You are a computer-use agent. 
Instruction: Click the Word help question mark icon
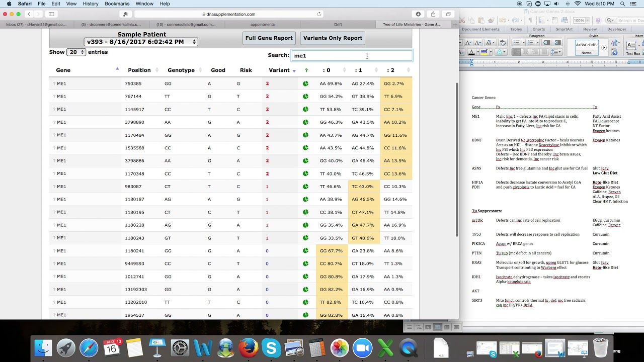pyautogui.click(x=598, y=21)
